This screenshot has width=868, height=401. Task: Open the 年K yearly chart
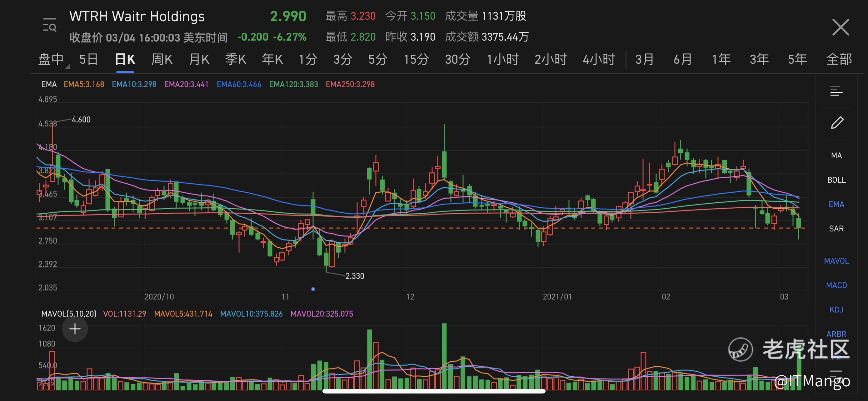(272, 60)
